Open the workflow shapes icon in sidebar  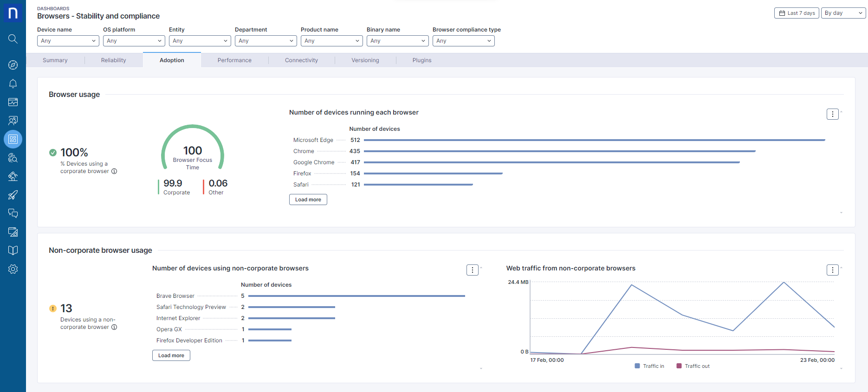pyautogui.click(x=13, y=176)
